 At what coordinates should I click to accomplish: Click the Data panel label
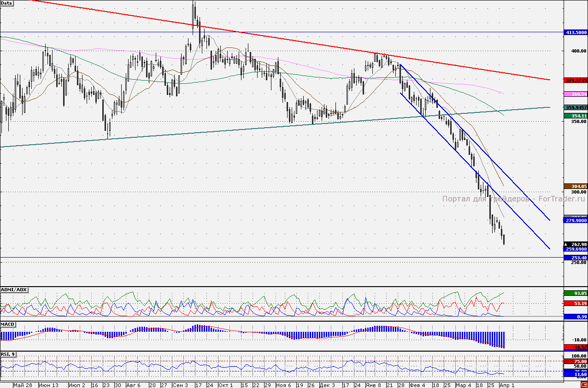point(7,3)
